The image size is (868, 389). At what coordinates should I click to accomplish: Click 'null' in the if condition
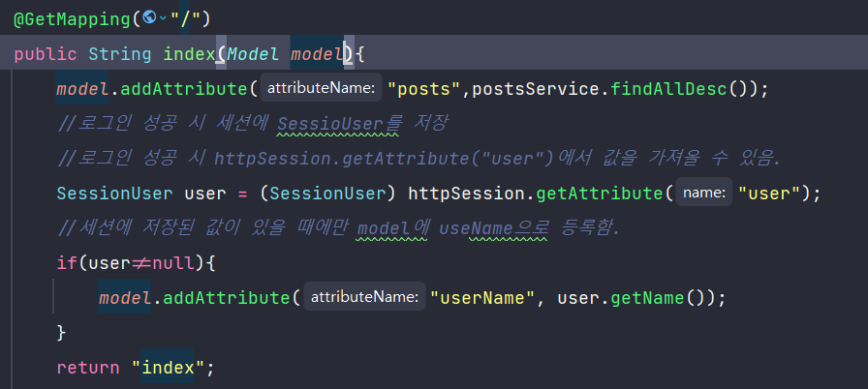coord(172,263)
